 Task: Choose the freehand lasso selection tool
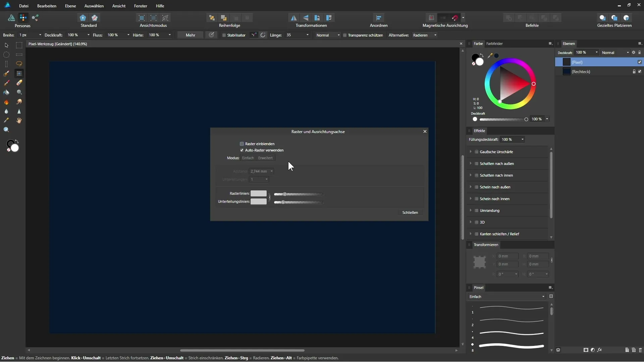pyautogui.click(x=19, y=64)
